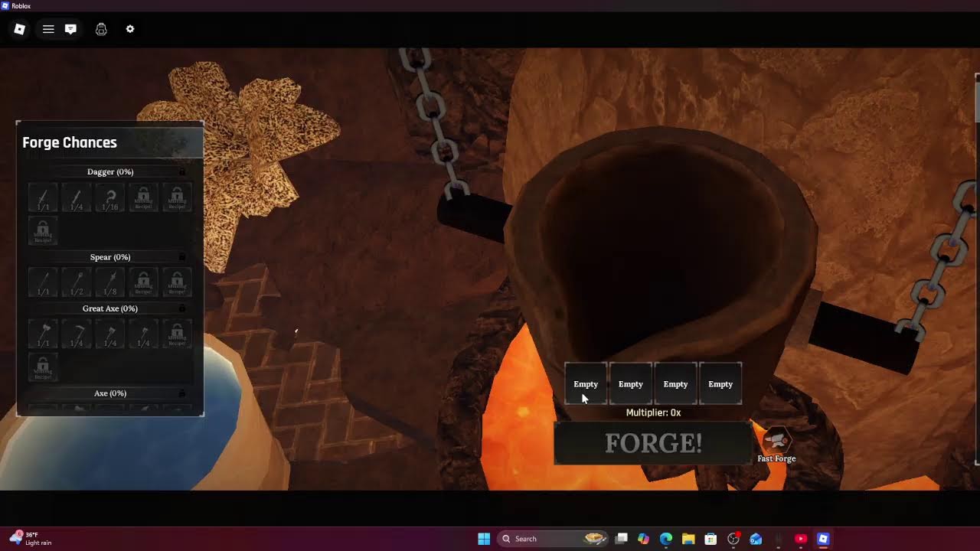Switch to Roblox taskbar icon
Screen dimensions: 980x551
pos(823,539)
